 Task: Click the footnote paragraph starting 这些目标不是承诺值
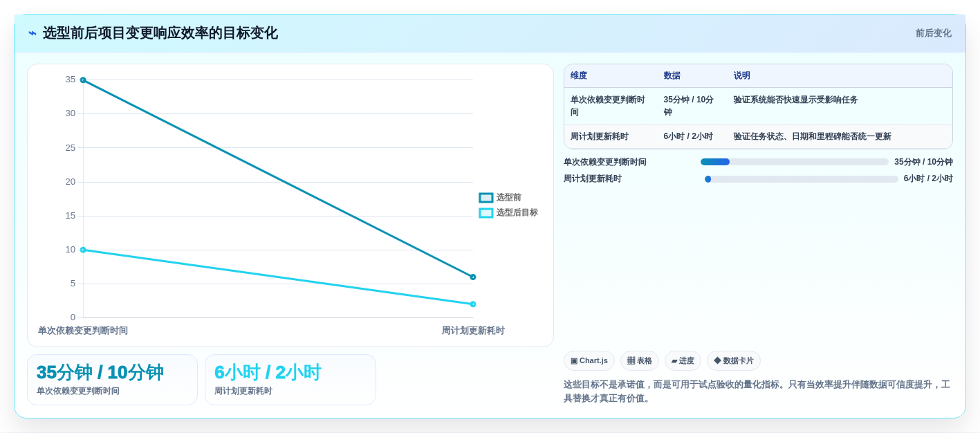(757, 391)
